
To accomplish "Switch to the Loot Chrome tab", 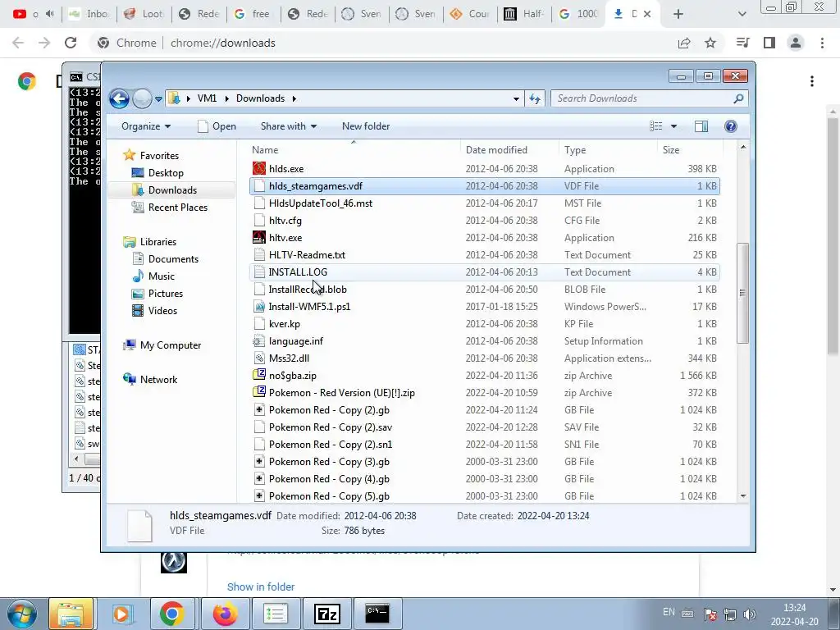I will click(144, 14).
